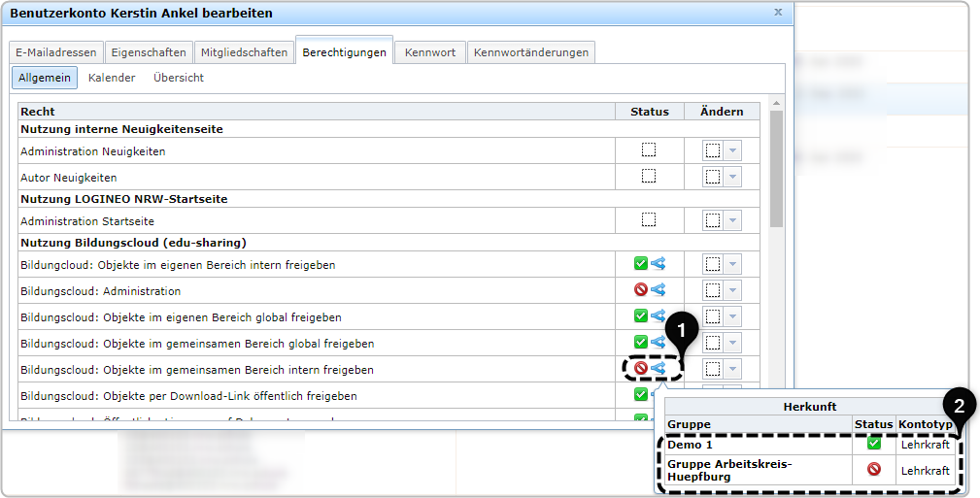Click red denied status of Gruppe Arbeitskreis-Huepfburg
The width and height of the screenshot is (980, 498).
pos(873,470)
